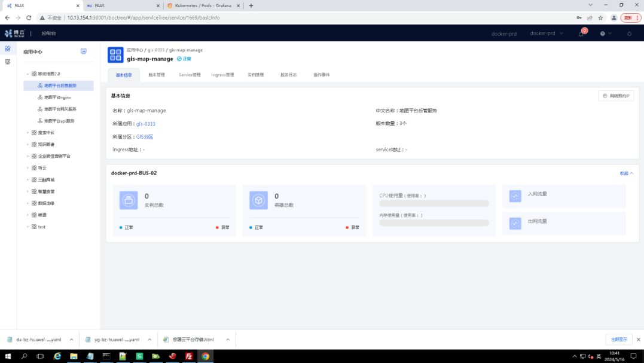Bookmark this page with the star icon

600,18
